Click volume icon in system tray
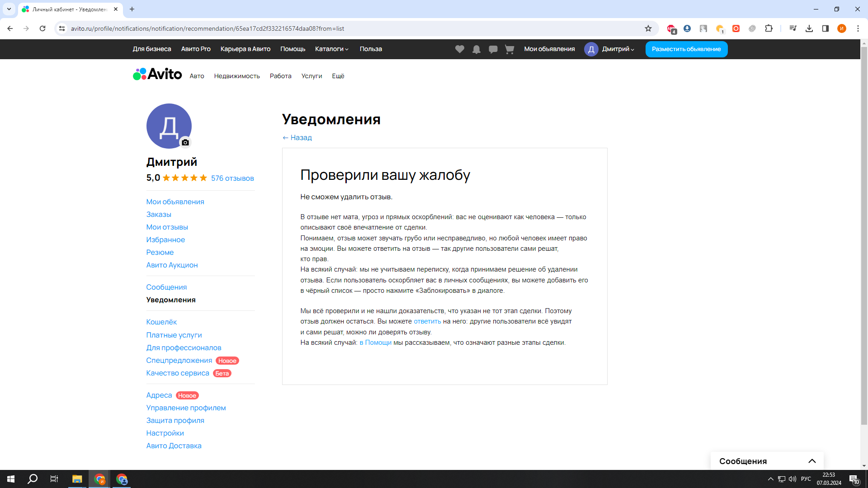The height and width of the screenshot is (488, 868). tap(793, 479)
